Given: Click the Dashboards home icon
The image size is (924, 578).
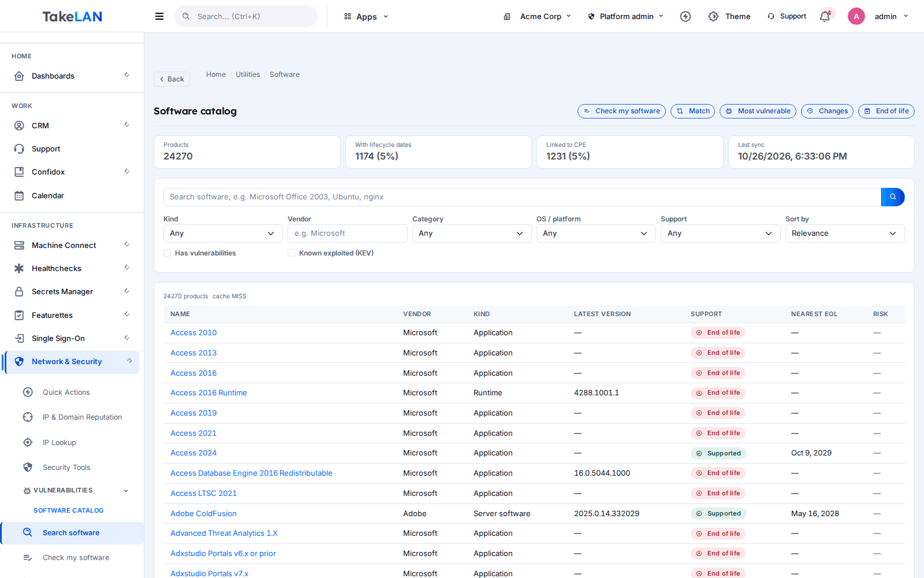Looking at the screenshot, I should click(19, 76).
